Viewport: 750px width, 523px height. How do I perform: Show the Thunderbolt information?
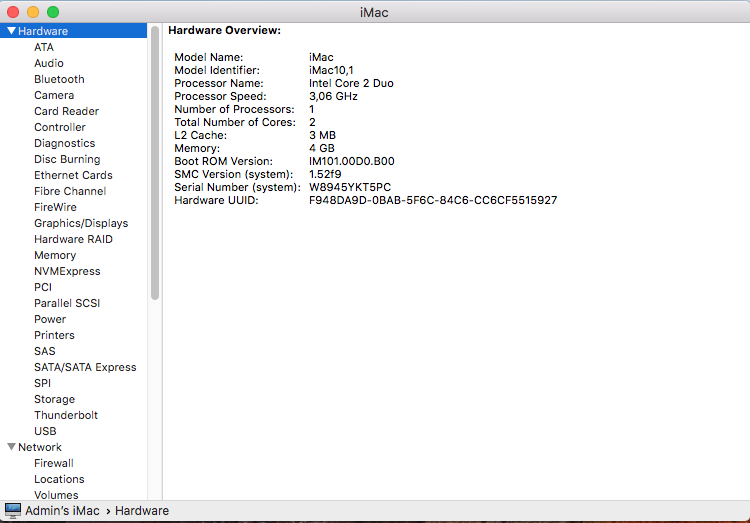[66, 415]
